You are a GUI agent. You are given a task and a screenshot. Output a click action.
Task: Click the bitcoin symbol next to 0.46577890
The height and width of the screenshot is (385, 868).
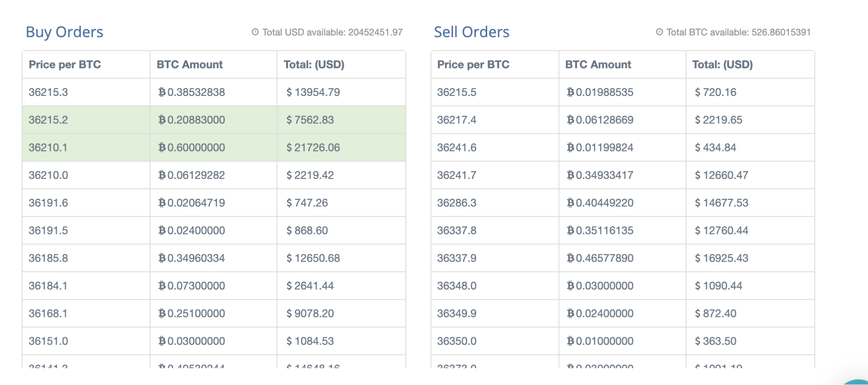[570, 258]
